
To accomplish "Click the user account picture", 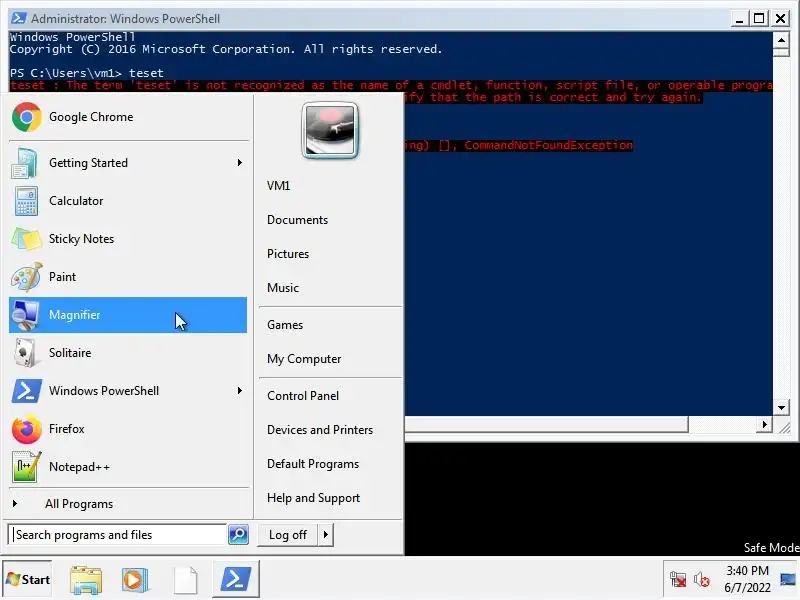I will (x=330, y=130).
